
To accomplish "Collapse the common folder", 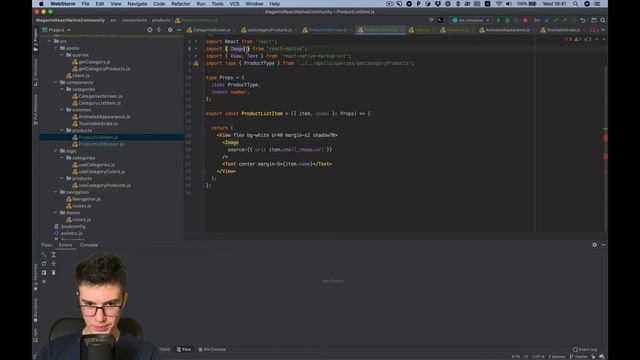I will [x=62, y=110].
